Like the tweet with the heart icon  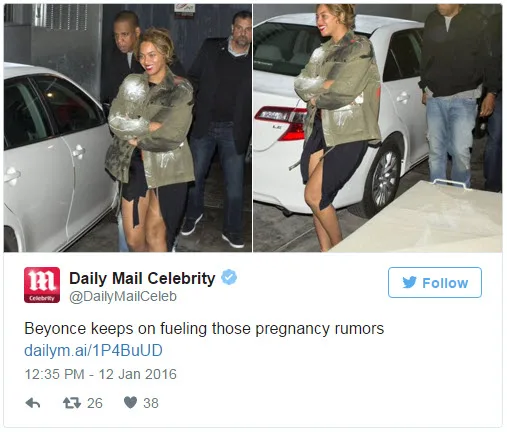coord(130,403)
